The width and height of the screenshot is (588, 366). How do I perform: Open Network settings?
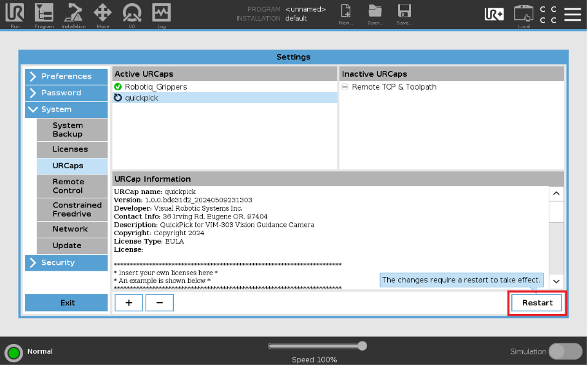[x=72, y=229]
